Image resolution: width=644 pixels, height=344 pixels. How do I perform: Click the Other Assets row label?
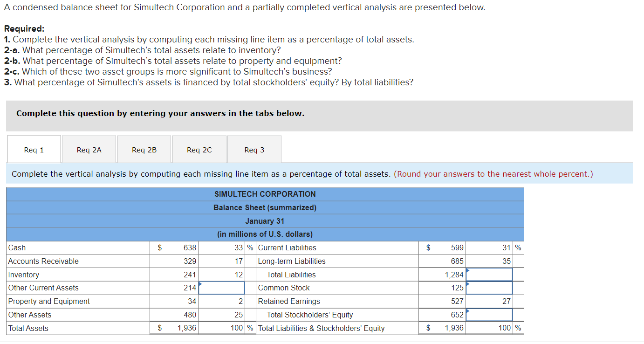30,315
